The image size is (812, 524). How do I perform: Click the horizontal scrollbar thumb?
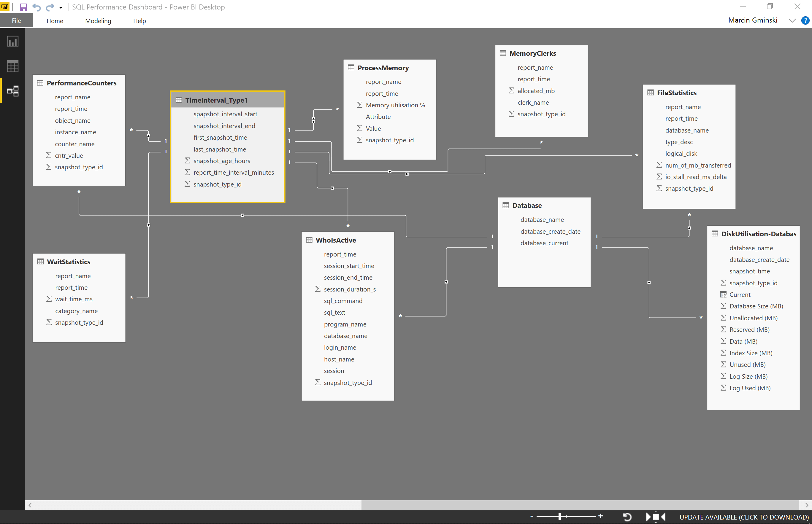pyautogui.click(x=580, y=505)
